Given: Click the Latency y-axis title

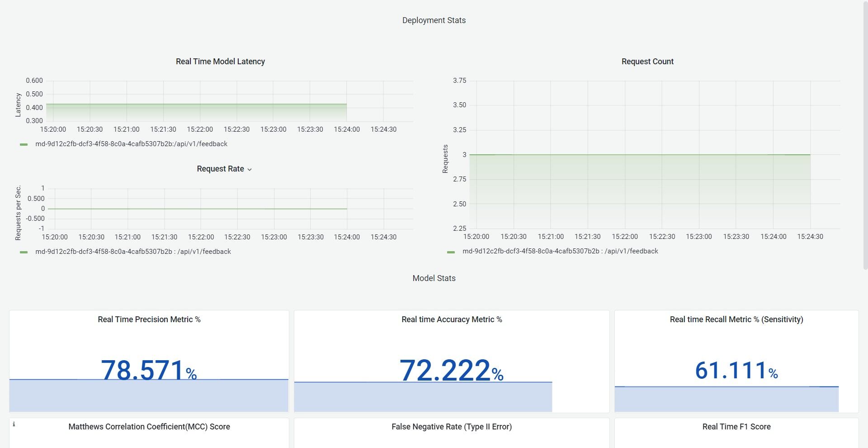Looking at the screenshot, I should tap(18, 105).
